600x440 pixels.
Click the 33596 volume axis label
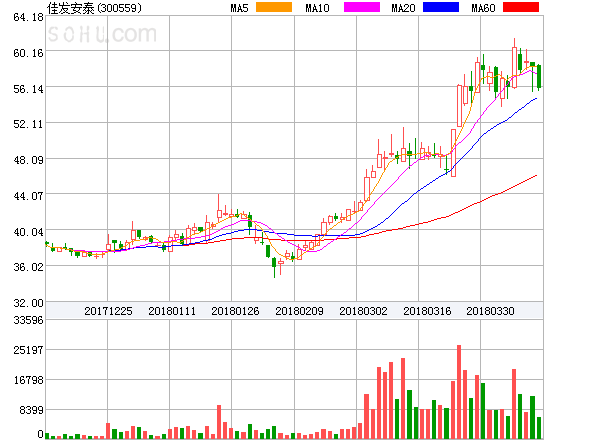click(28, 320)
